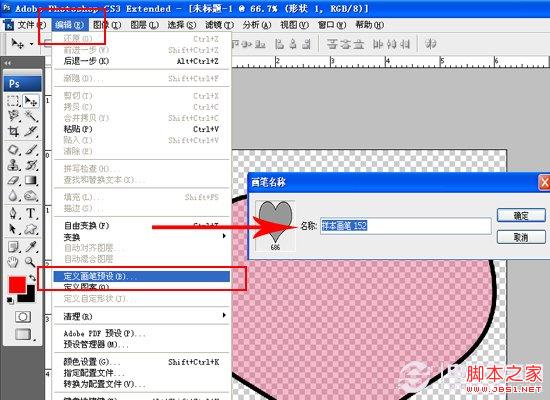Select the Type tool
Viewport: 550px width, 400px height.
coord(31,213)
